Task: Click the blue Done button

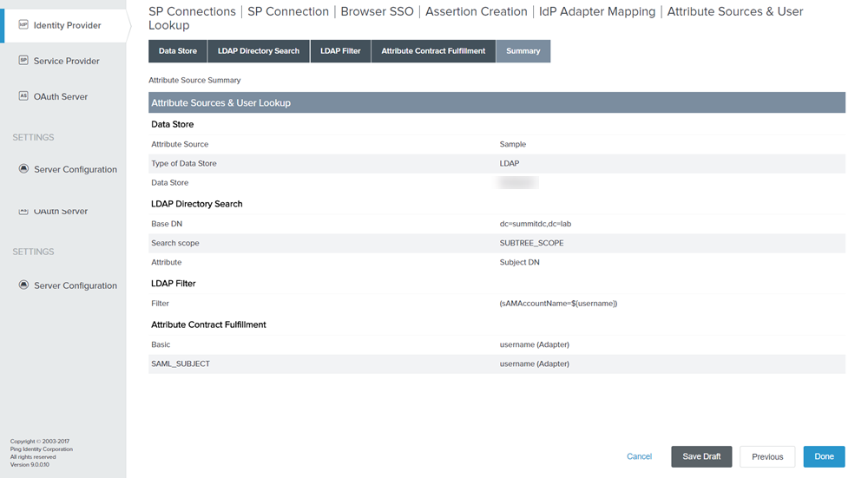Action: 824,456
